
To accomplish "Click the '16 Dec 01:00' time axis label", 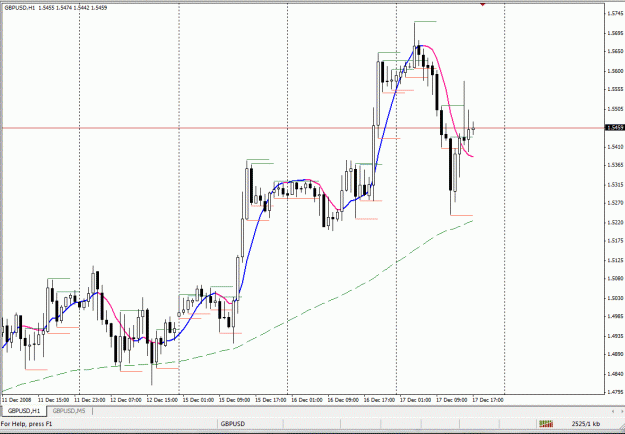I will (307, 399).
